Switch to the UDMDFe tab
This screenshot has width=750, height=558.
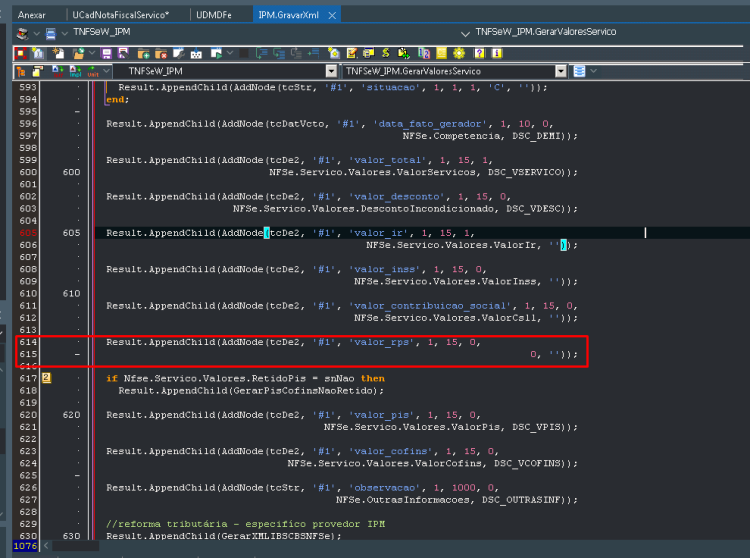pyautogui.click(x=214, y=15)
